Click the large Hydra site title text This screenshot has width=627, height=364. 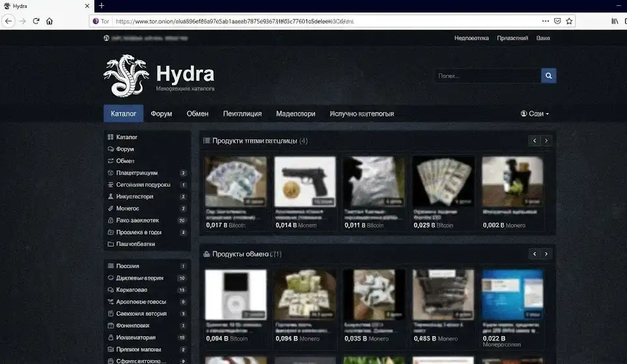click(x=185, y=74)
